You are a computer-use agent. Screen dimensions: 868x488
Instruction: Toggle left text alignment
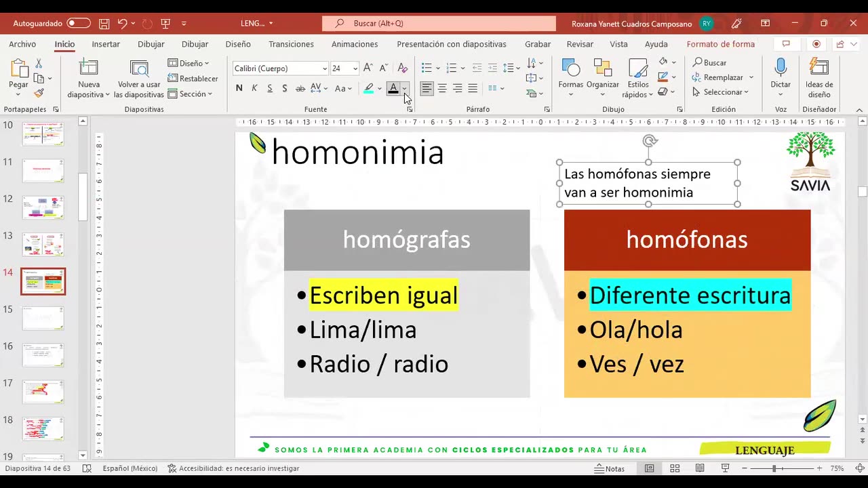427,88
